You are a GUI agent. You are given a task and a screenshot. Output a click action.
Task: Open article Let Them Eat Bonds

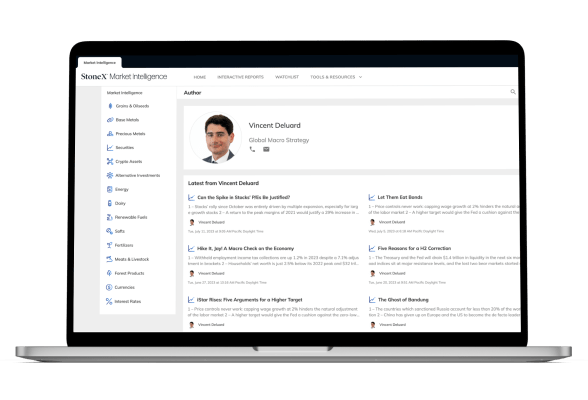400,197
